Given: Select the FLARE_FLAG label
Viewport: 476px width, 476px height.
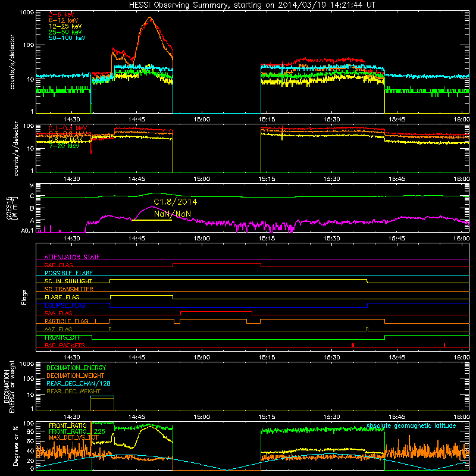Looking at the screenshot, I should point(62,297).
